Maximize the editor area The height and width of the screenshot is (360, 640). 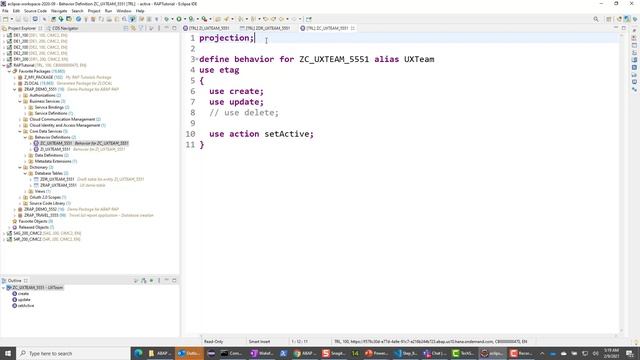[624, 28]
